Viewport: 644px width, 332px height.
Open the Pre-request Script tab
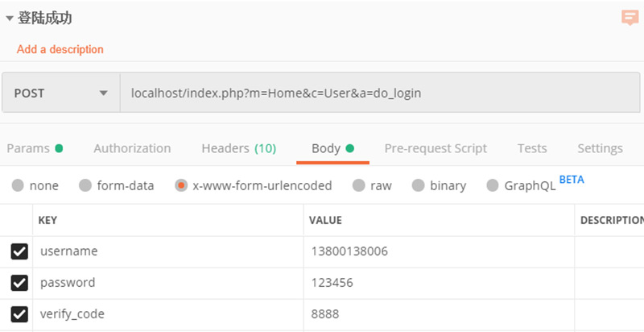[436, 148]
